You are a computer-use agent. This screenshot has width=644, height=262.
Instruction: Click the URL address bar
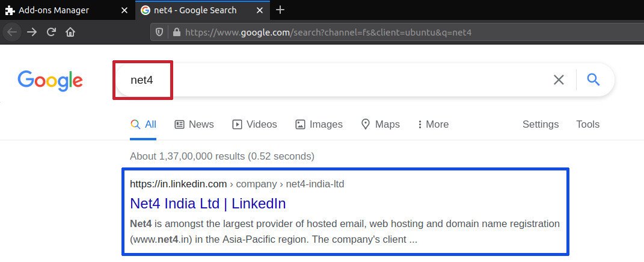pos(397,32)
